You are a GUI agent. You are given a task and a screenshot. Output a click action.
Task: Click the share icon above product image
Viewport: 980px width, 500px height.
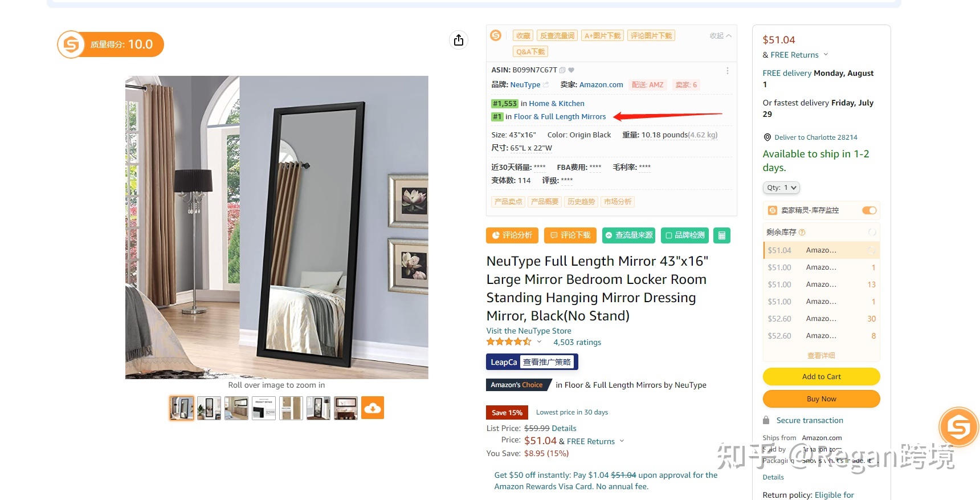459,40
